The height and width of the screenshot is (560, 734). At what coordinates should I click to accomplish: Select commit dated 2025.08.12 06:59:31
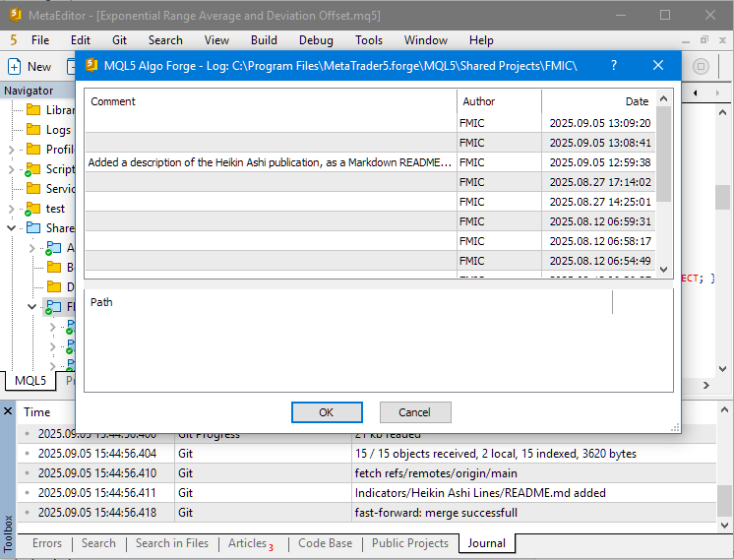[x=370, y=221]
